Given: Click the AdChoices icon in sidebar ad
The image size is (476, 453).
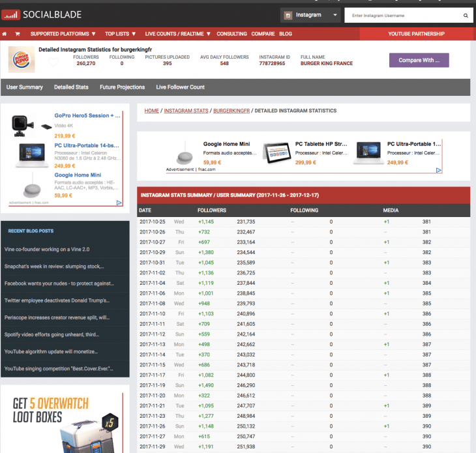Looking at the screenshot, I should point(119,203).
